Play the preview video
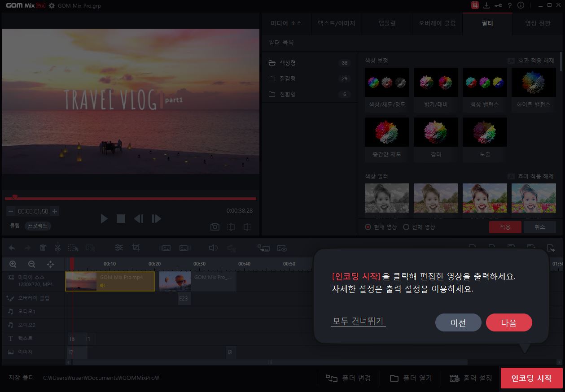This screenshot has width=565, height=392. tap(104, 218)
